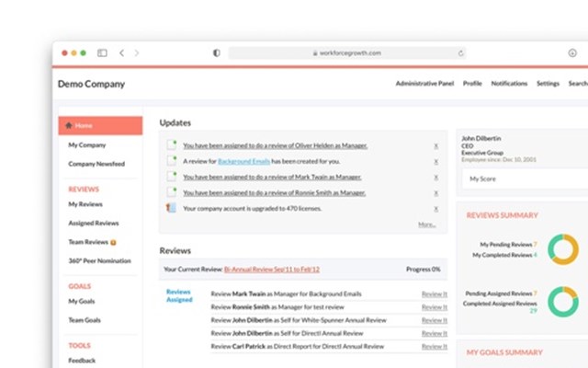Open the Oliver Helden review assignment link
Viewport: 588px width, 368px height.
(x=276, y=145)
